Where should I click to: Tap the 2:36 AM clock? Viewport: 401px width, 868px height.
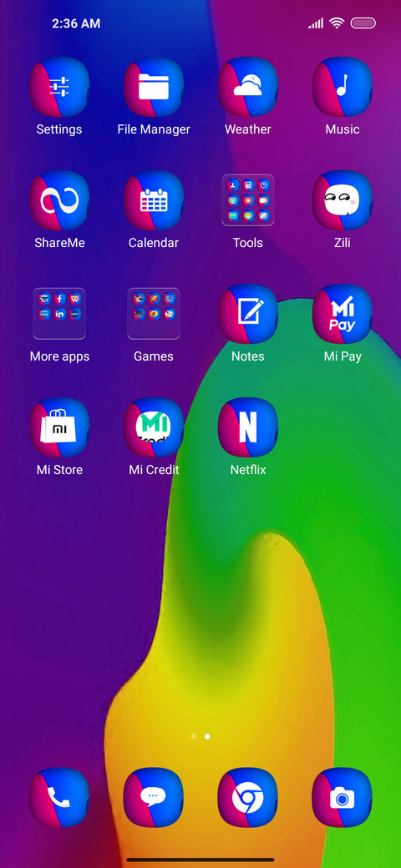[x=76, y=23]
